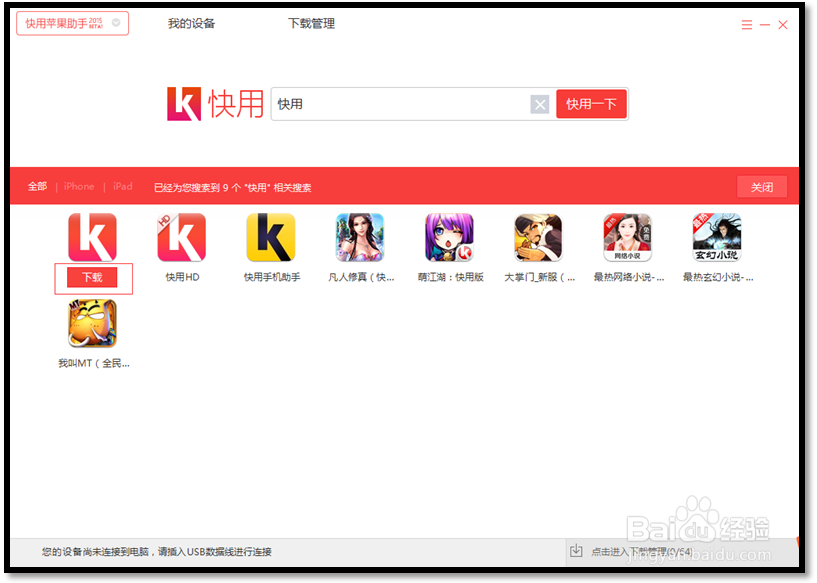Click the 下载 button under 快用 result
Viewport: 817px width, 583px height.
click(93, 278)
